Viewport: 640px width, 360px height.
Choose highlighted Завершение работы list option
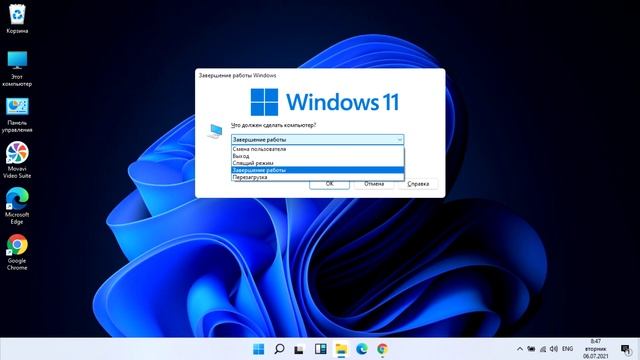pyautogui.click(x=318, y=170)
